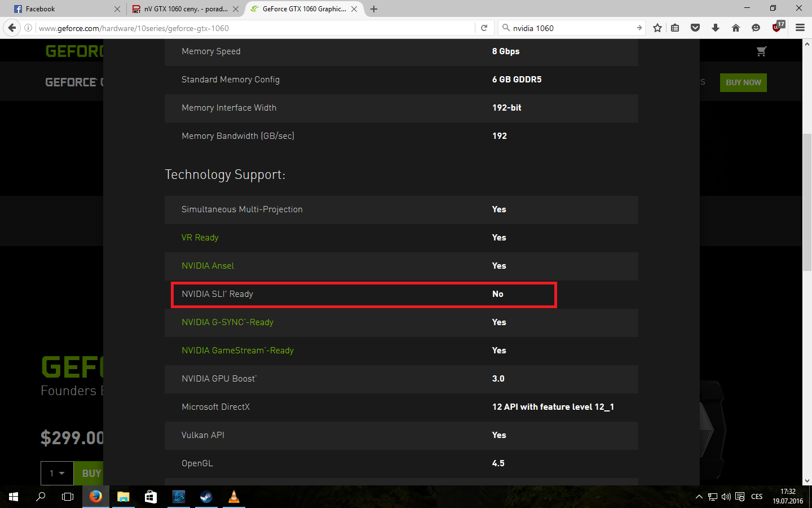Bookmark this page with the star icon
The width and height of the screenshot is (812, 508).
click(x=657, y=28)
